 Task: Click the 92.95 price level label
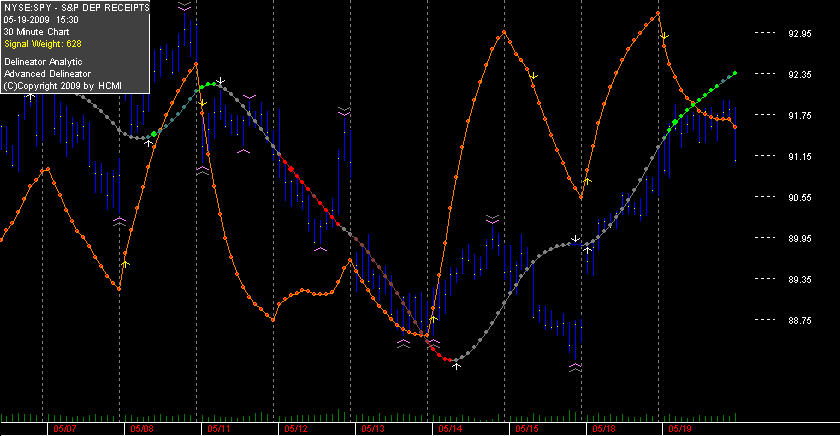800,34
